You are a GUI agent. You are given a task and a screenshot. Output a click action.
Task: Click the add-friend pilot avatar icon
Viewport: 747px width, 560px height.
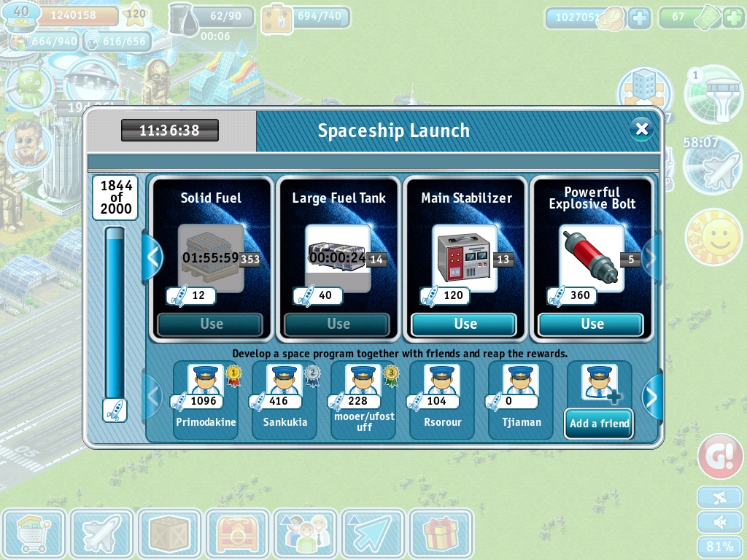coord(600,382)
